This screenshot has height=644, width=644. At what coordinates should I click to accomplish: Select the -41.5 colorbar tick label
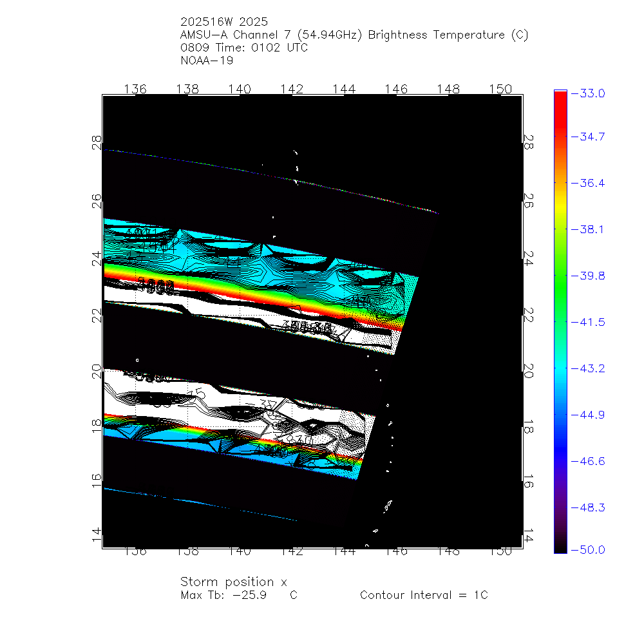pyautogui.click(x=587, y=322)
